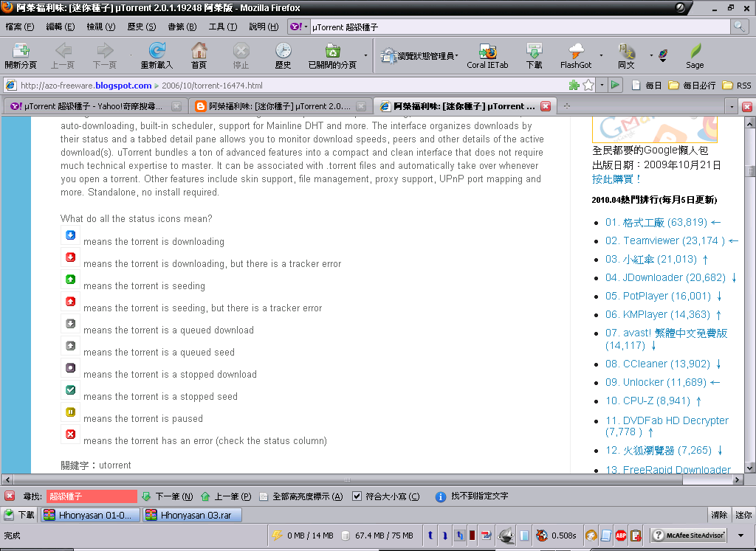Open the Yahoo search engine dropdown
Image resolution: width=756 pixels, height=551 pixels.
pos(298,27)
